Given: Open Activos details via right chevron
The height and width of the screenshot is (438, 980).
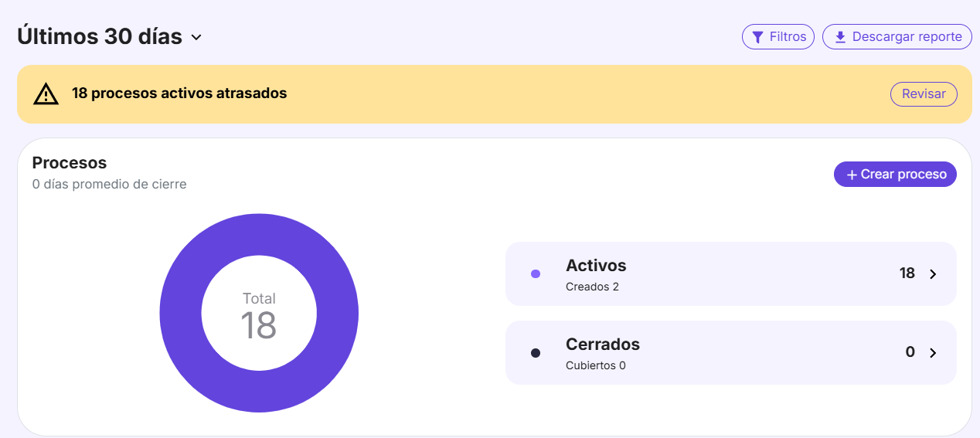Looking at the screenshot, I should [x=933, y=274].
